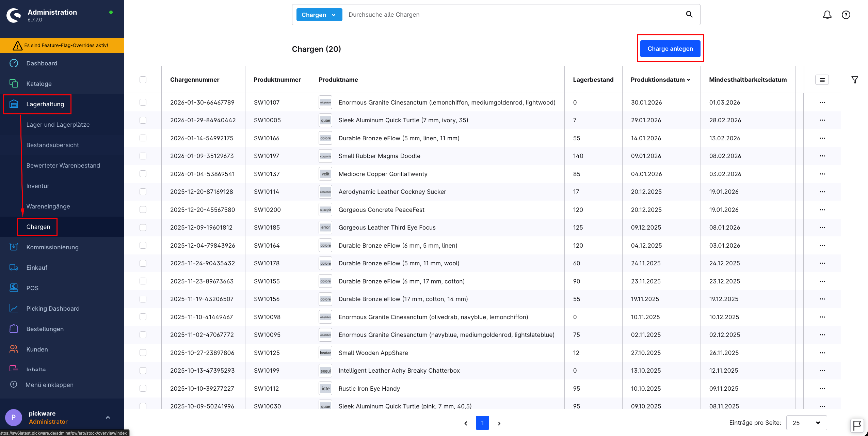
Task: Open the notifications bell icon
Action: point(827,15)
